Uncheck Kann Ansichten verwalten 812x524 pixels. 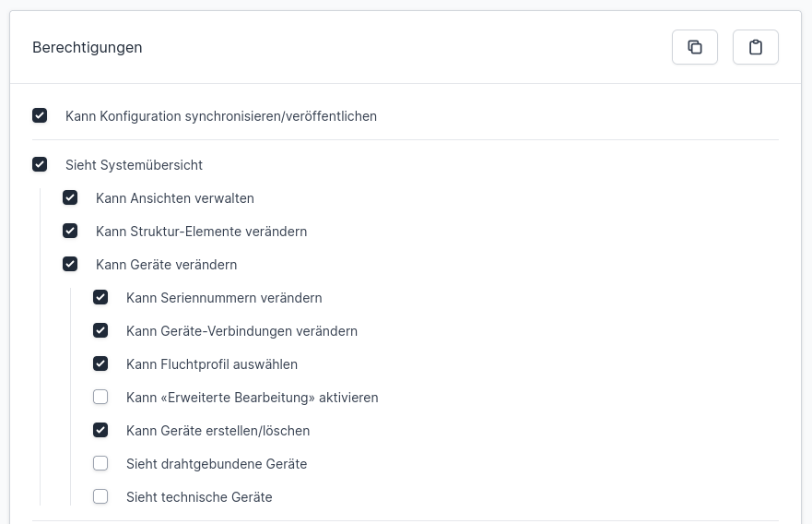[x=70, y=197]
